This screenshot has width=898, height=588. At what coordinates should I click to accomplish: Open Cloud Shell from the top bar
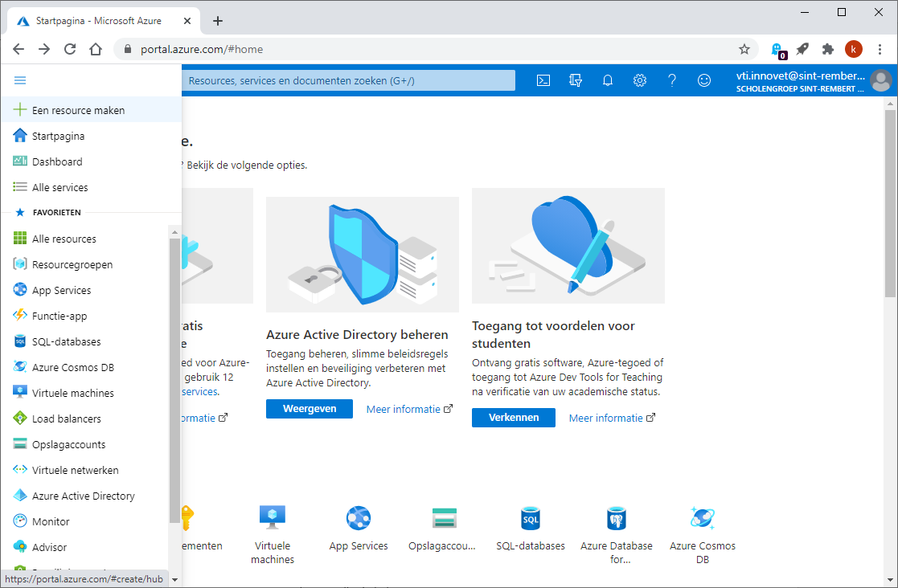[x=543, y=80]
